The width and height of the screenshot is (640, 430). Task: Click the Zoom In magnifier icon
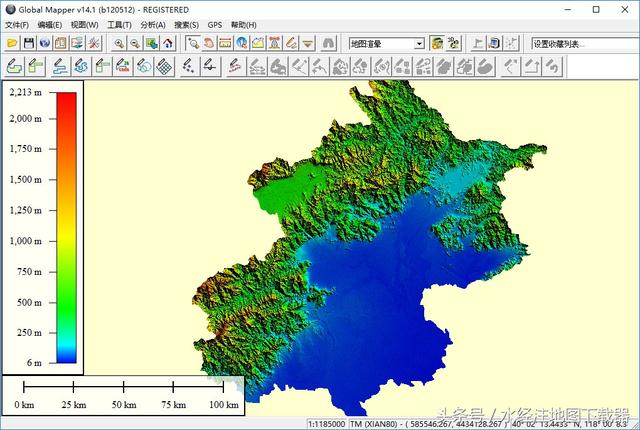tap(119, 43)
